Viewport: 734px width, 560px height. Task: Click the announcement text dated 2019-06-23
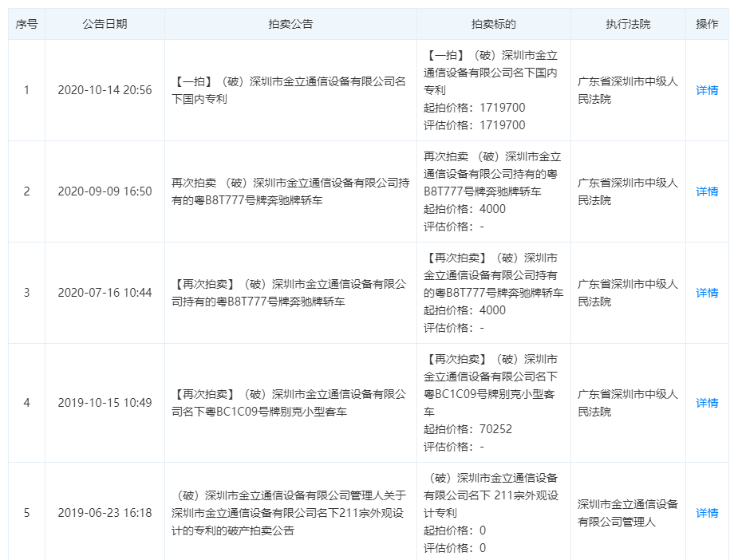pyautogui.click(x=289, y=513)
